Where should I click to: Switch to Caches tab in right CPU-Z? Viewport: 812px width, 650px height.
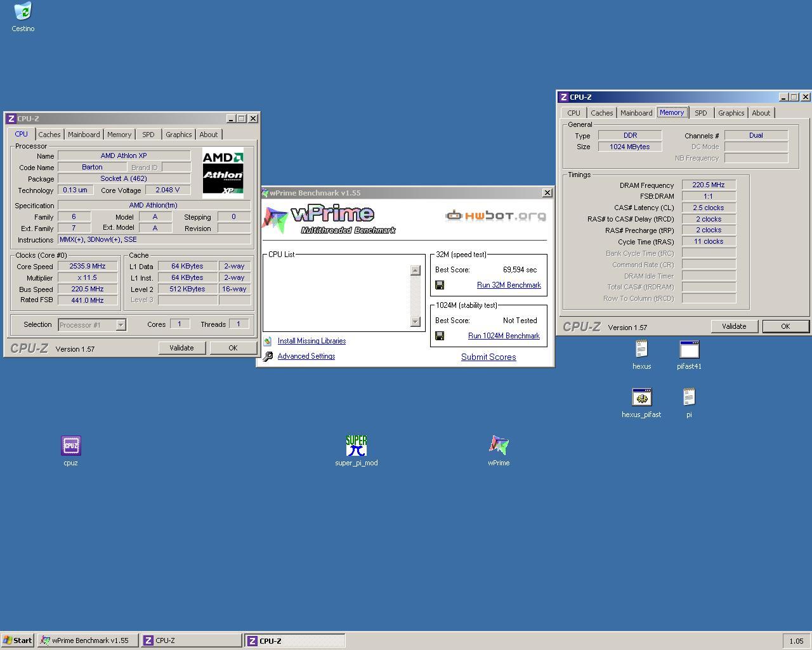coord(602,113)
